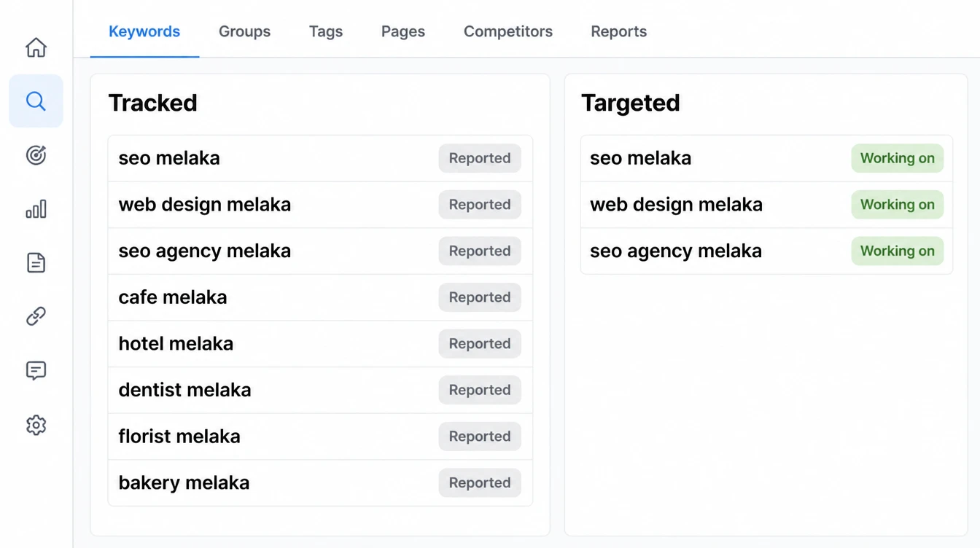Select the bakery melaka keyword
Screen dimensions: 980x548
click(x=184, y=483)
